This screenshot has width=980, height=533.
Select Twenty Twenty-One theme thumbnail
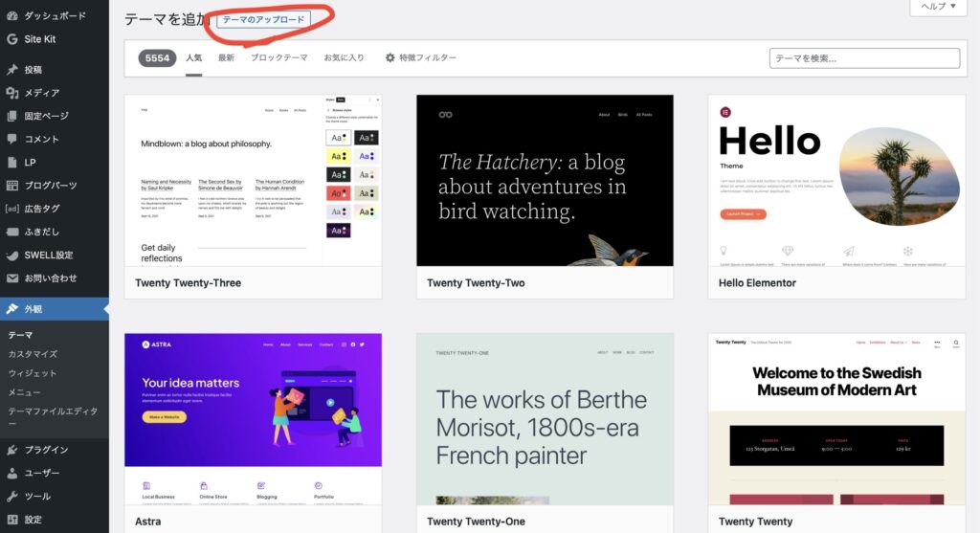(545, 419)
